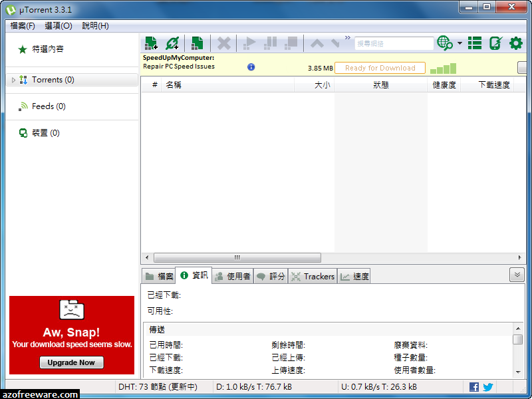This screenshot has width=532, height=399.
Task: Expand the Torrents (0) tree arrow
Action: point(13,80)
